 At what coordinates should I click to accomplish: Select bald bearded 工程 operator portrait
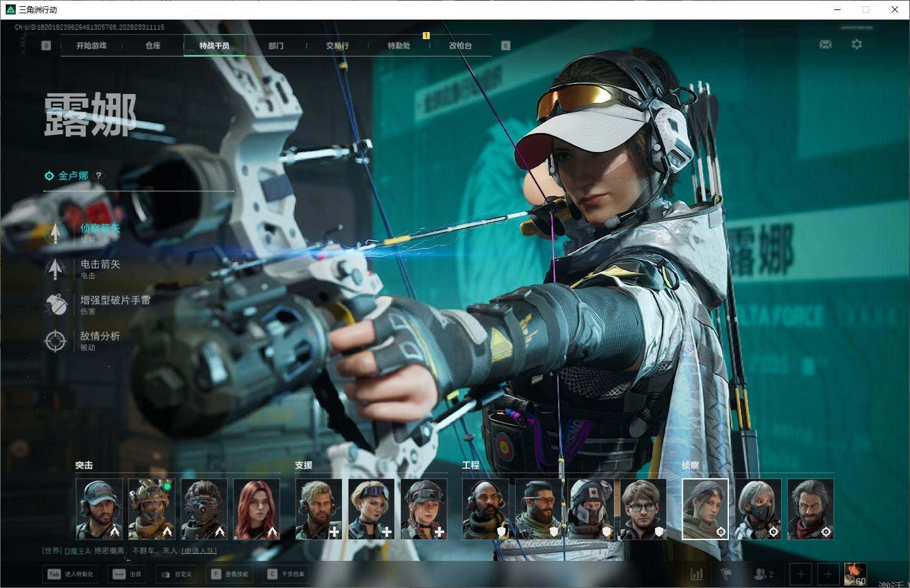pyautogui.click(x=486, y=509)
